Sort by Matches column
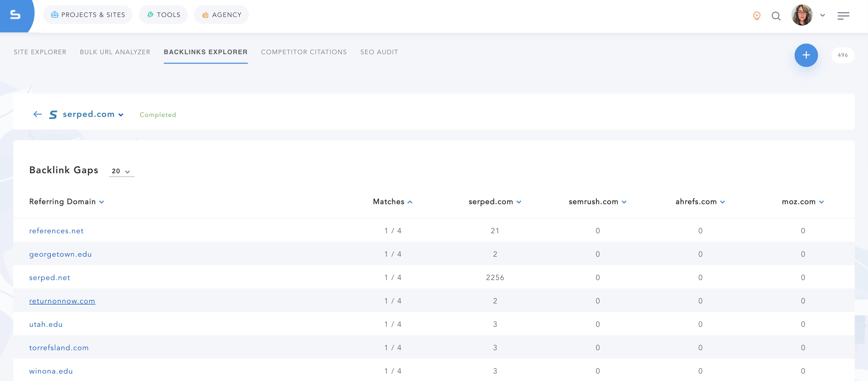868x381 pixels. pos(393,202)
